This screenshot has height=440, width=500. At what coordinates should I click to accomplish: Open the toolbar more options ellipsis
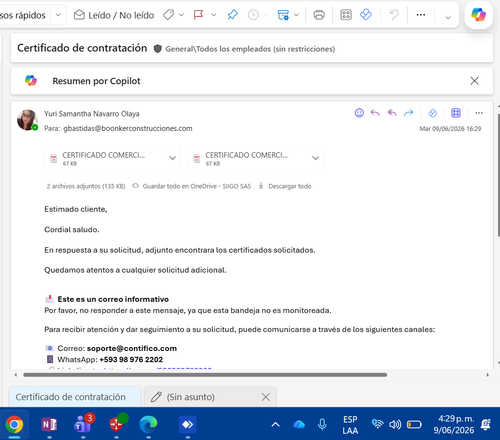click(421, 15)
